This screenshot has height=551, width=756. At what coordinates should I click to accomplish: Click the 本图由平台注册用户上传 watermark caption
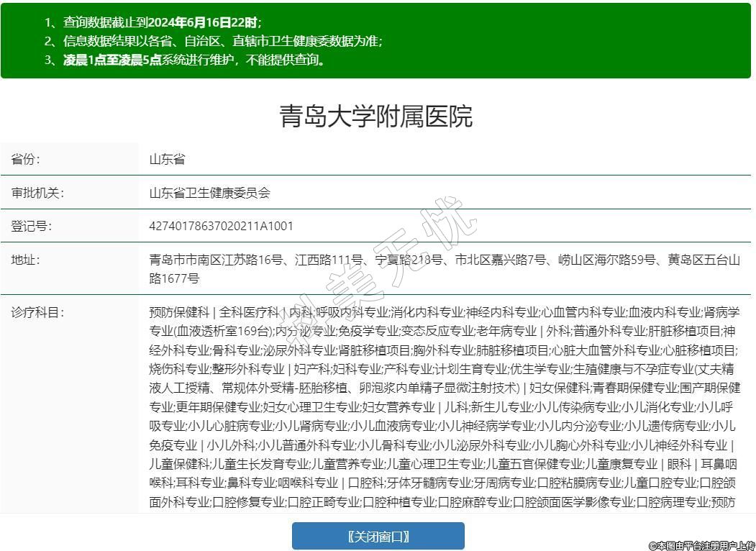click(701, 545)
